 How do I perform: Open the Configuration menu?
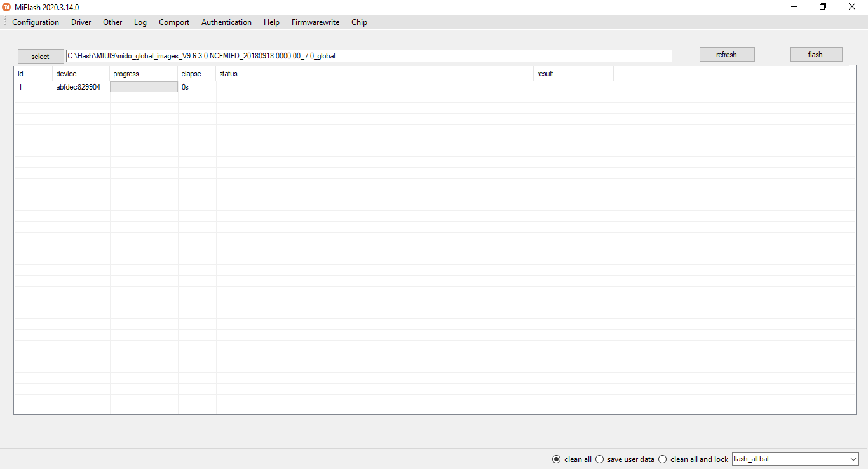(36, 22)
